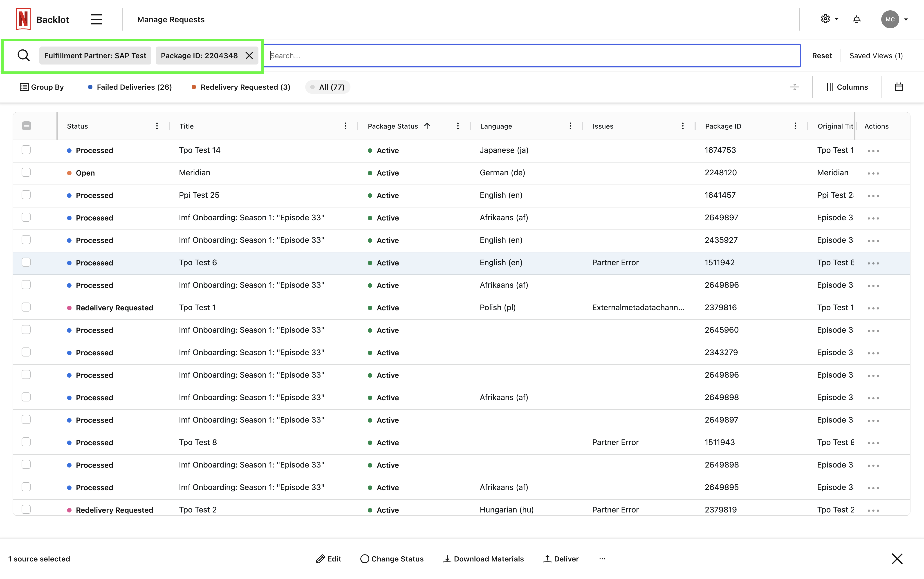Viewport: 924px width, 579px height.
Task: Switch to Redelivery Requested (3) tab
Action: pyautogui.click(x=241, y=87)
